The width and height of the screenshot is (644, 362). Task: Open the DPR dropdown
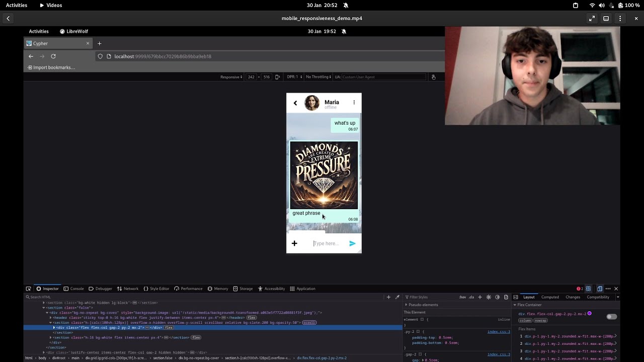tap(294, 77)
